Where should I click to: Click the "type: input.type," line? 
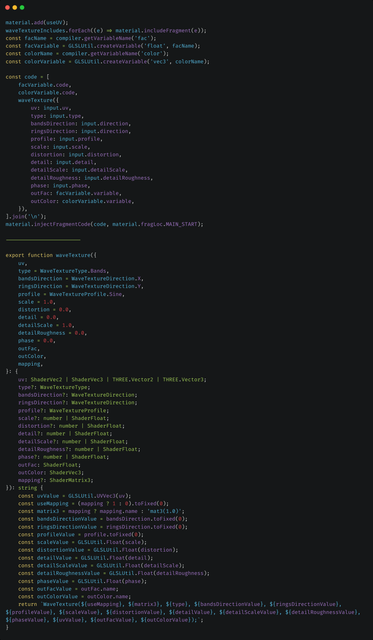point(57,116)
